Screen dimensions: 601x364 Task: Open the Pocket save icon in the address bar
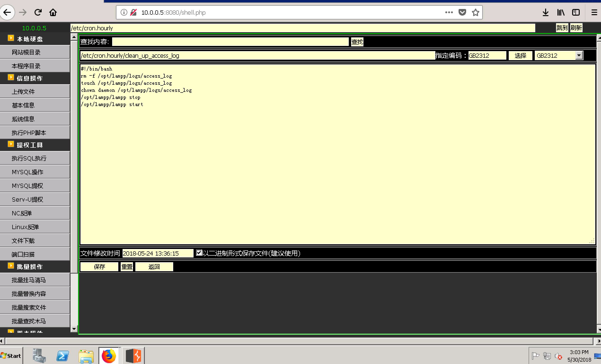462,12
